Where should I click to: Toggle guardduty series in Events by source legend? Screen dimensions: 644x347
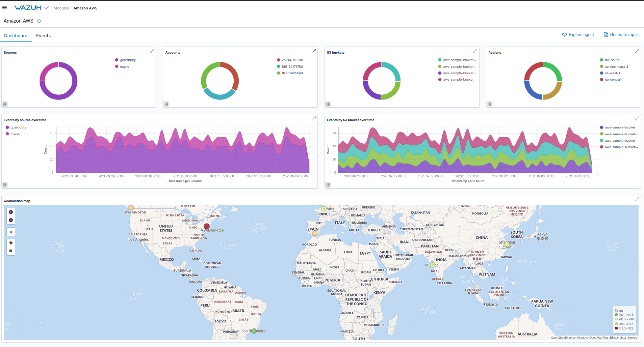18,127
